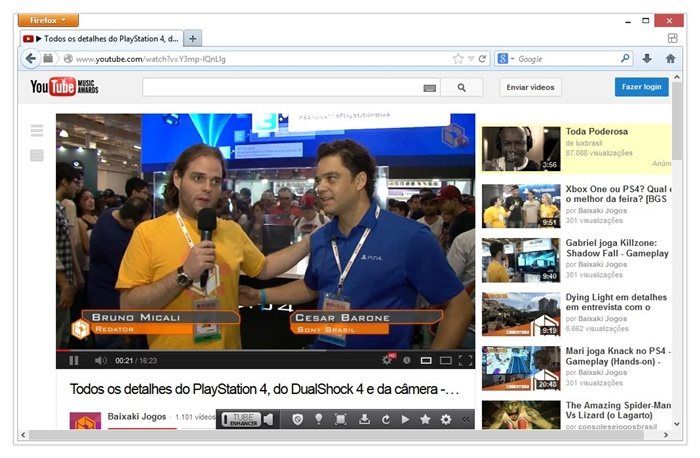Viewport: 700px width, 458px height.
Task: Collapse Tube Enhancer toolbar chevrons
Action: 466,420
